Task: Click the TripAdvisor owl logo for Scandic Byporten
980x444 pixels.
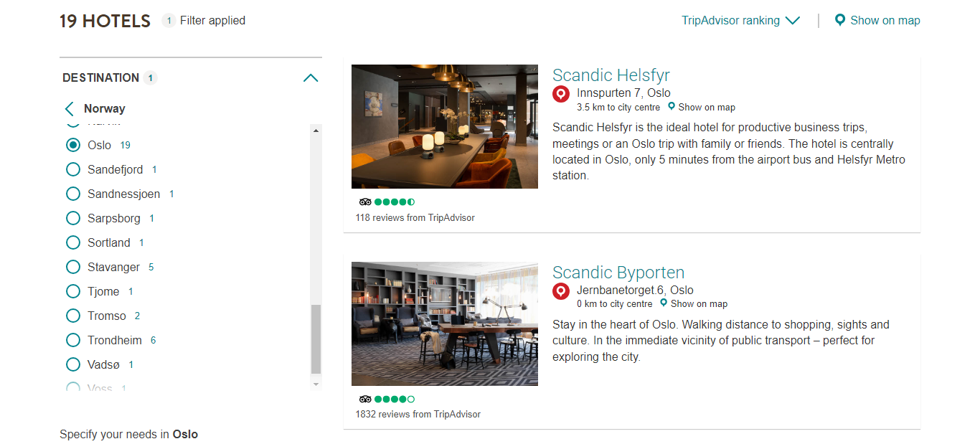Action: pos(365,399)
